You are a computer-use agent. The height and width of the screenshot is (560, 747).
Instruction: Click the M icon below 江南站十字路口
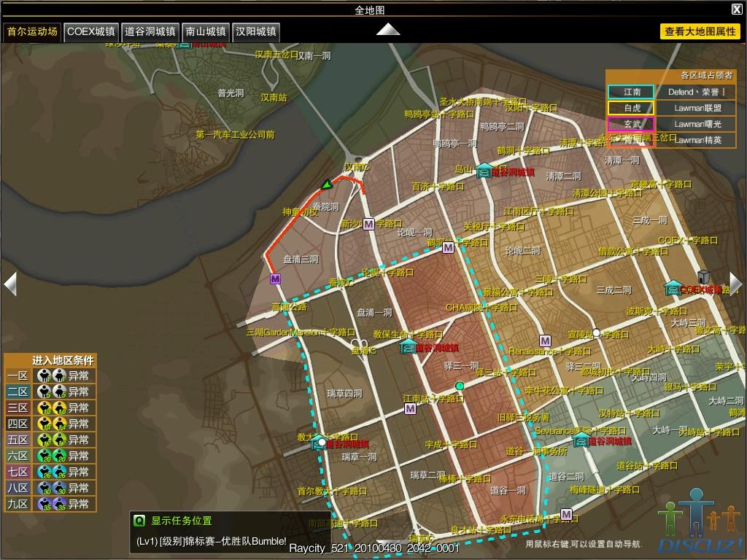point(410,408)
